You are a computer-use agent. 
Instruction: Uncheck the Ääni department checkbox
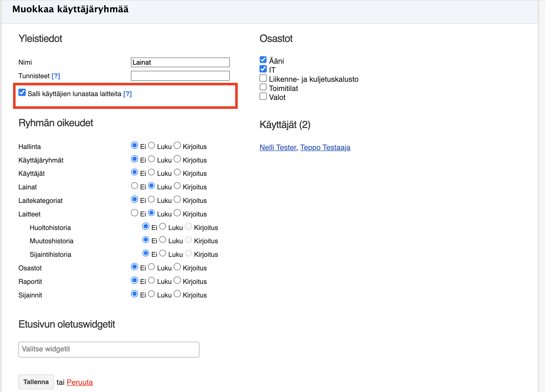coord(263,60)
